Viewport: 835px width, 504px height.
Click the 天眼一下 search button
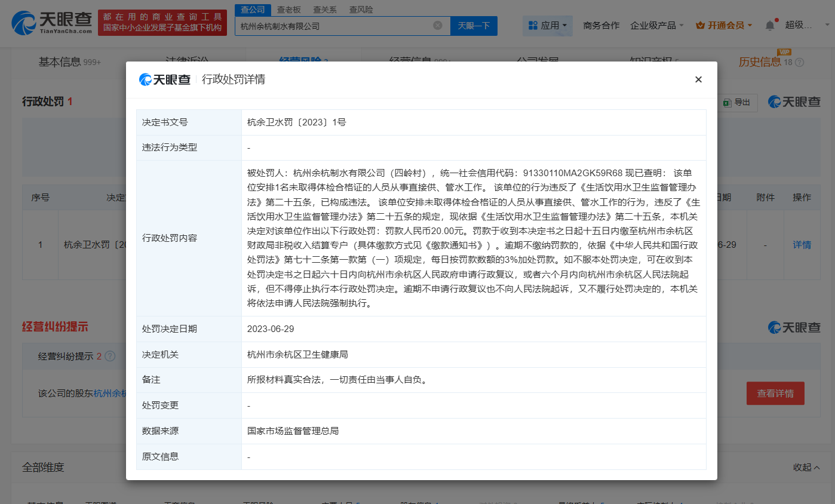tap(474, 26)
